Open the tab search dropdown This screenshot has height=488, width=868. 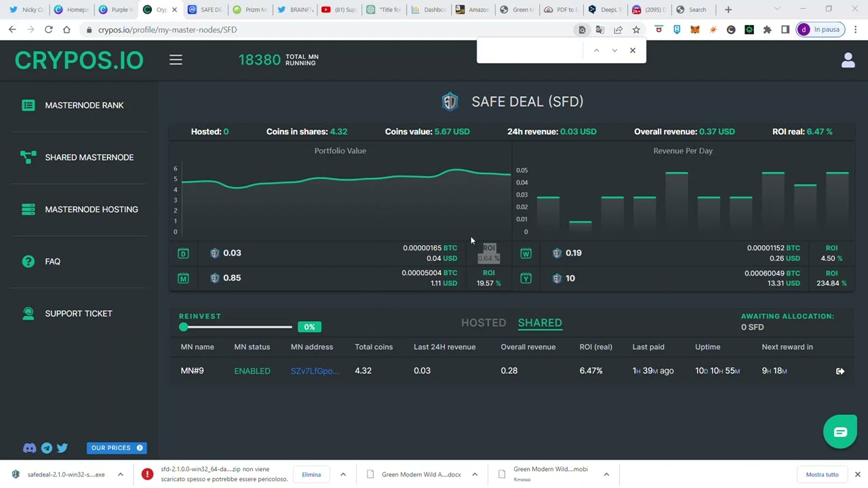[x=777, y=9]
